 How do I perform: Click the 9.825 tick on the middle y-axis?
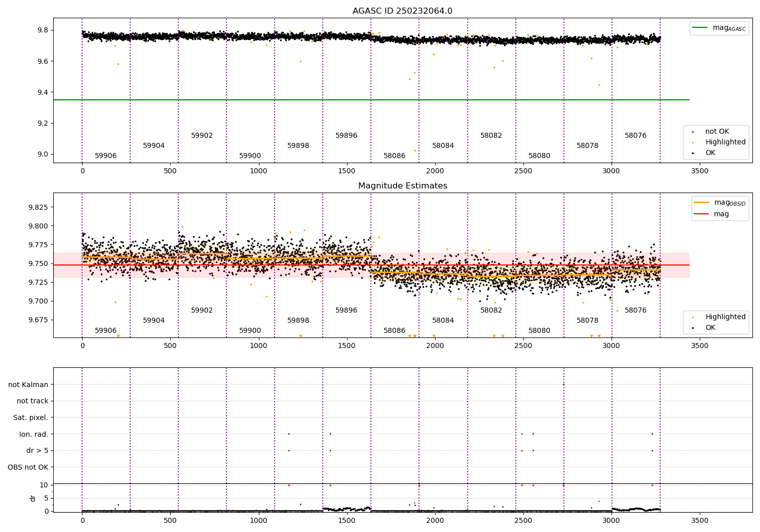[38, 207]
